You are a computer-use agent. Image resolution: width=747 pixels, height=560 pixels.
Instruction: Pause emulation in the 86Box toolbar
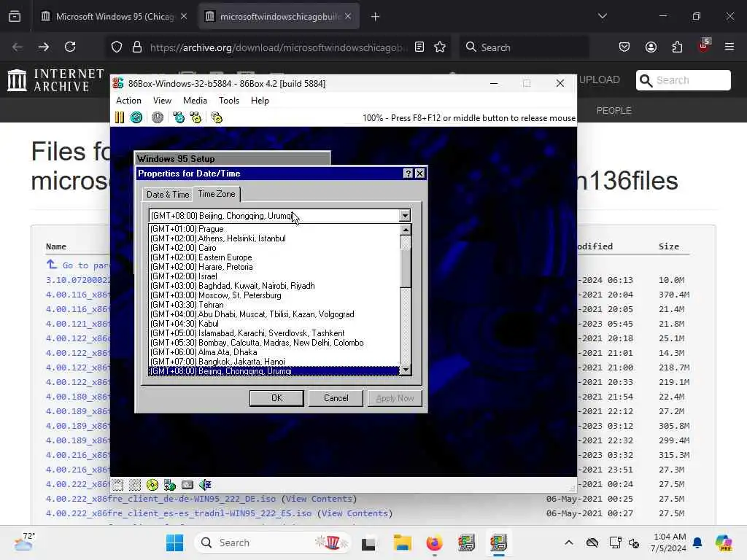pyautogui.click(x=120, y=117)
